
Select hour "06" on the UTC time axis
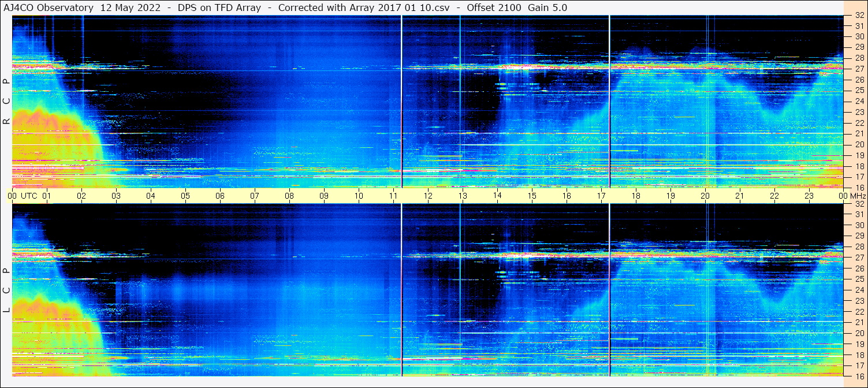(220, 196)
